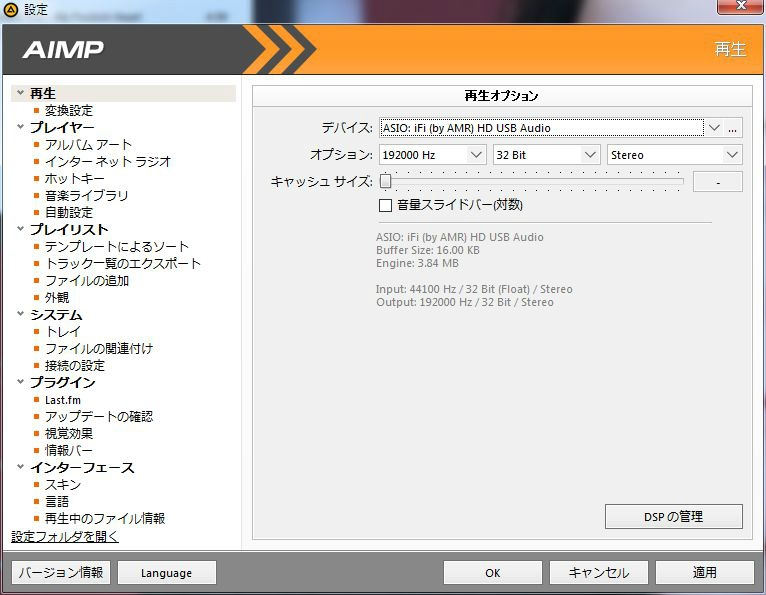This screenshot has height=595, width=766.
Task: Click the 'Input: 44100 Hz' info line
Action: coord(474,289)
